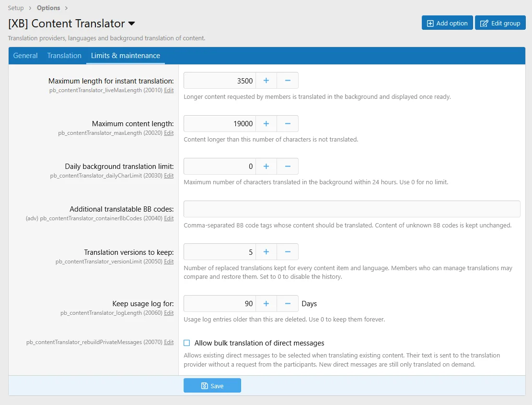Increase the maximum content length value
Viewport: 532px width, 405px height.
pyautogui.click(x=266, y=124)
